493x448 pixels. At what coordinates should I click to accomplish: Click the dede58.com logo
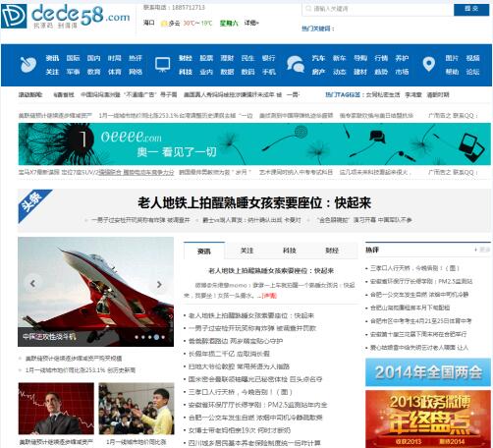pyautogui.click(x=66, y=16)
